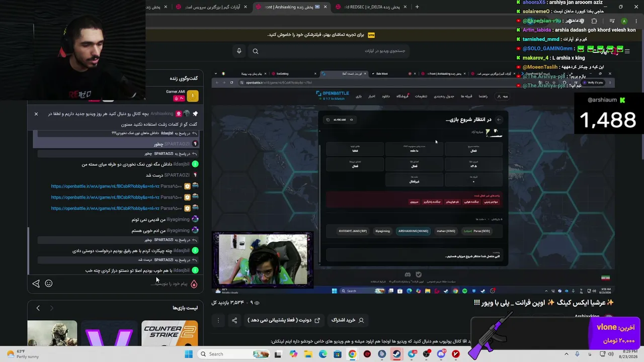The width and height of the screenshot is (644, 362).
Task: Show next games with the right arrow in لیست بازی‌ها
Action: pyautogui.click(x=51, y=308)
